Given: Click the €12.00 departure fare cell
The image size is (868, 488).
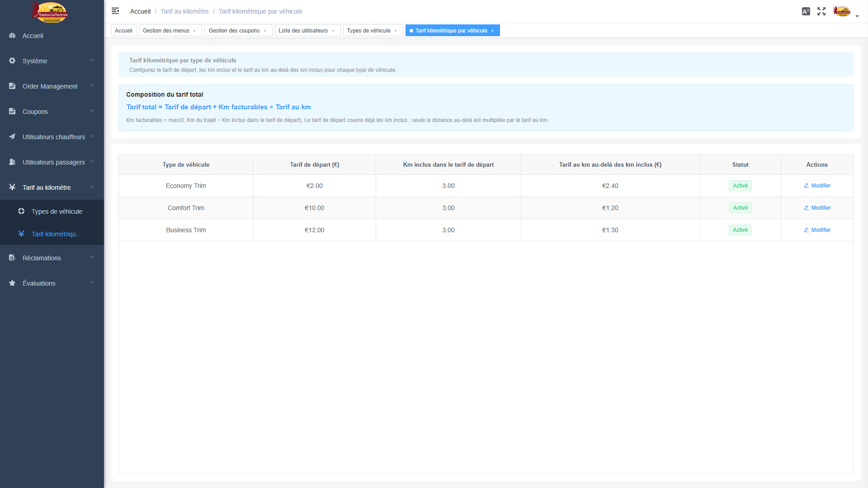Looking at the screenshot, I should tap(314, 230).
